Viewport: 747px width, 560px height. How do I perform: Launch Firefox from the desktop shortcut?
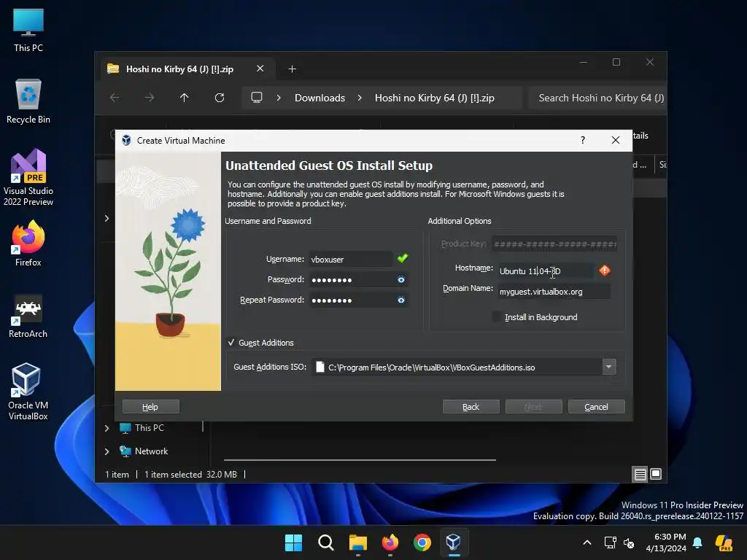pyautogui.click(x=28, y=244)
